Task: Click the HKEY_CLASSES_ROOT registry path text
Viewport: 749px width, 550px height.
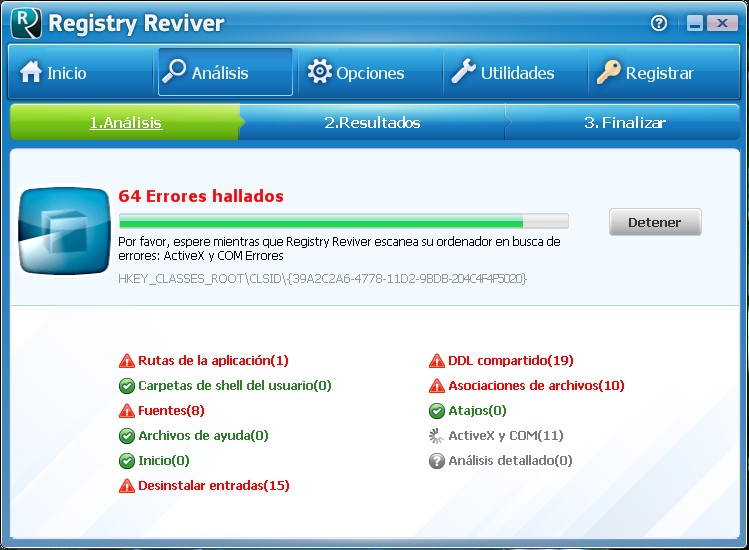Action: pyautogui.click(x=322, y=279)
